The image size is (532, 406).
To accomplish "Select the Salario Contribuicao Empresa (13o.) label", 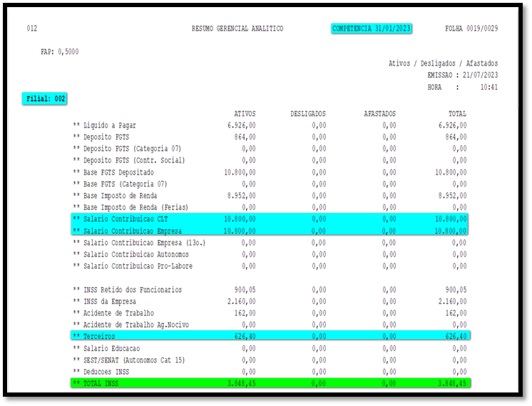I will (x=145, y=243).
